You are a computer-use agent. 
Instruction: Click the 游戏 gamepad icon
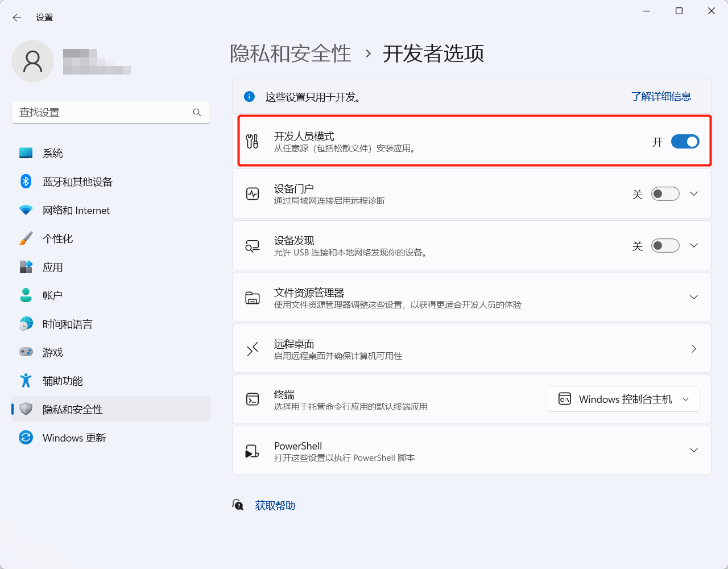pos(26,352)
